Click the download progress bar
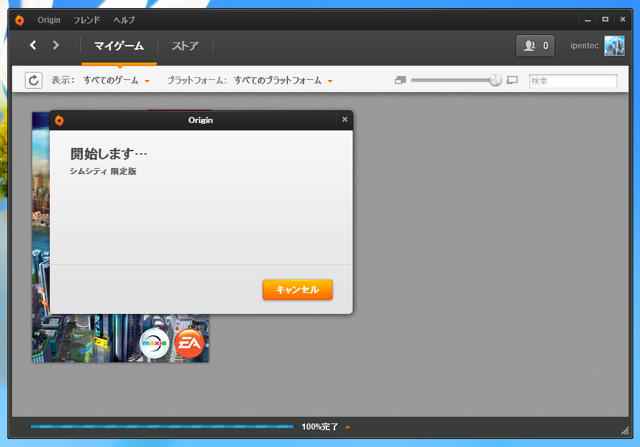 coord(162,427)
